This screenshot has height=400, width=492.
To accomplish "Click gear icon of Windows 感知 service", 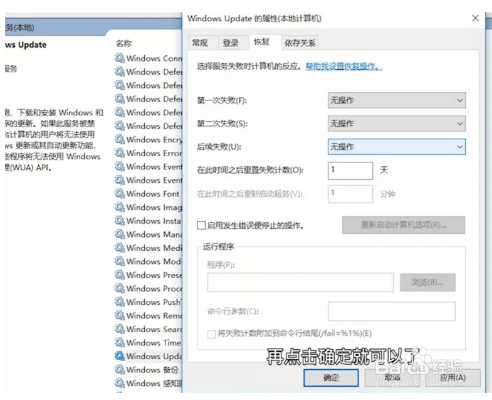I will tap(120, 383).
